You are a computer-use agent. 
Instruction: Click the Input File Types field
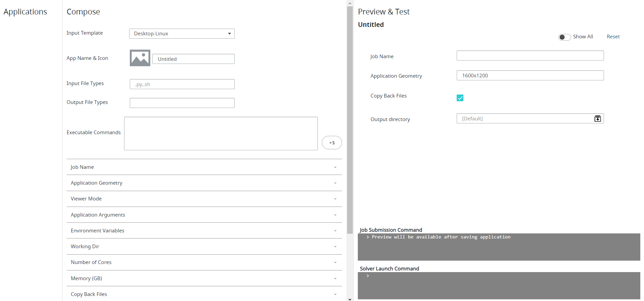(x=182, y=84)
